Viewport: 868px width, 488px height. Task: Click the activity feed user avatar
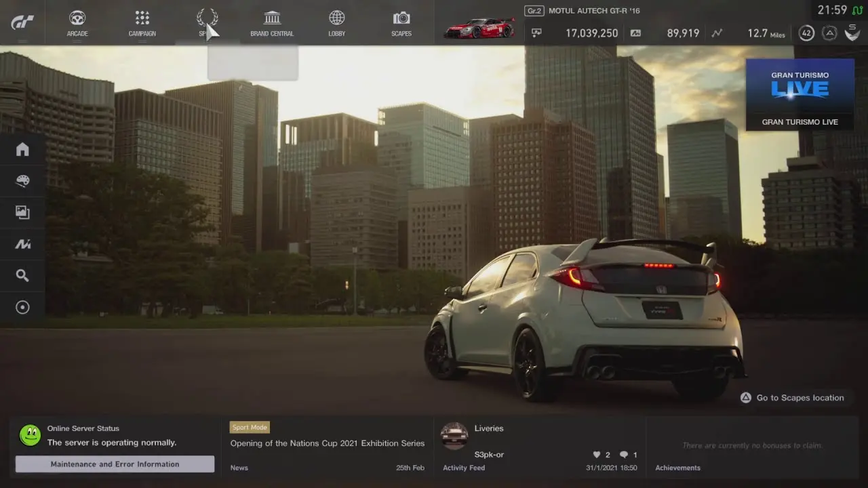(454, 436)
